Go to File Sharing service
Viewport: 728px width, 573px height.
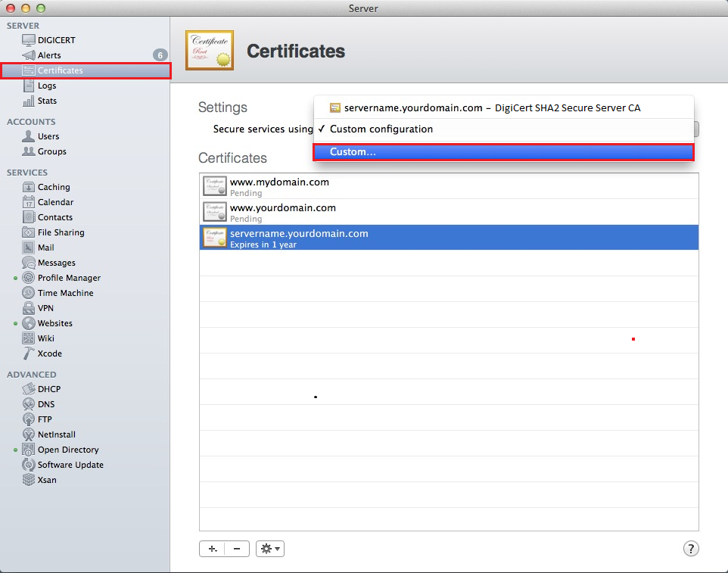[61, 232]
